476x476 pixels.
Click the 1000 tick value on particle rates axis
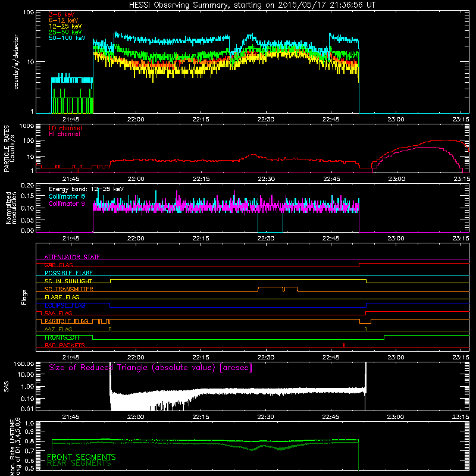(26, 126)
